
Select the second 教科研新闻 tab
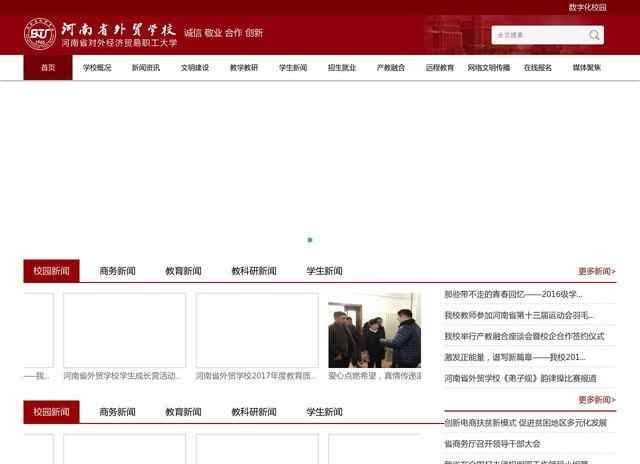[254, 412]
